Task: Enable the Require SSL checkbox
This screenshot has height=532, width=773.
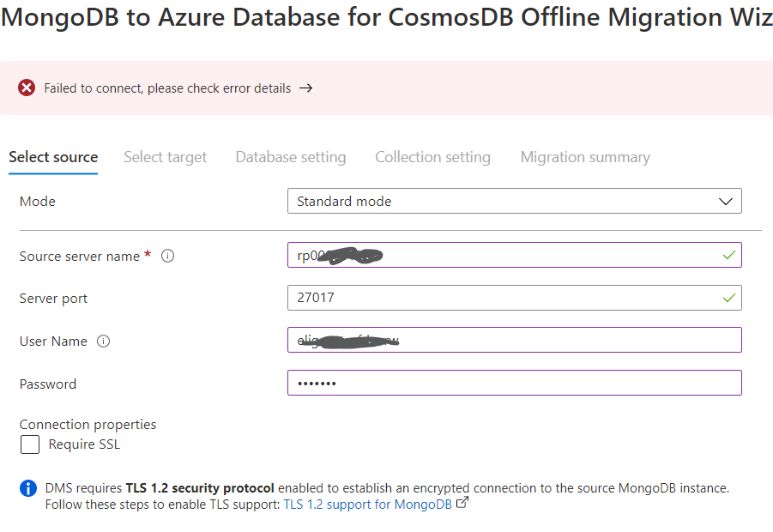Action: 29,444
